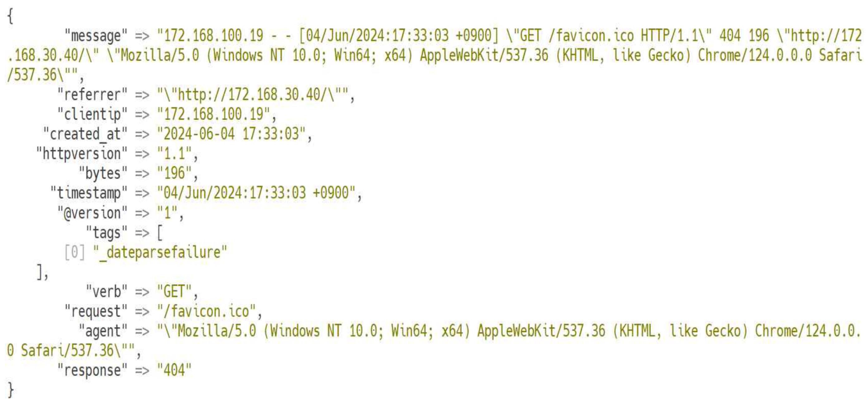
Task: Click the [0] array index marker
Action: point(75,252)
